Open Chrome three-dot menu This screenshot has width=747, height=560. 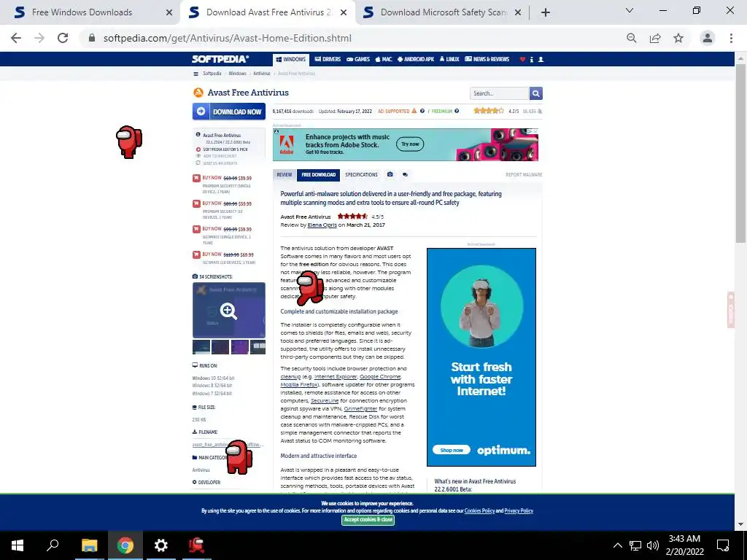click(731, 38)
